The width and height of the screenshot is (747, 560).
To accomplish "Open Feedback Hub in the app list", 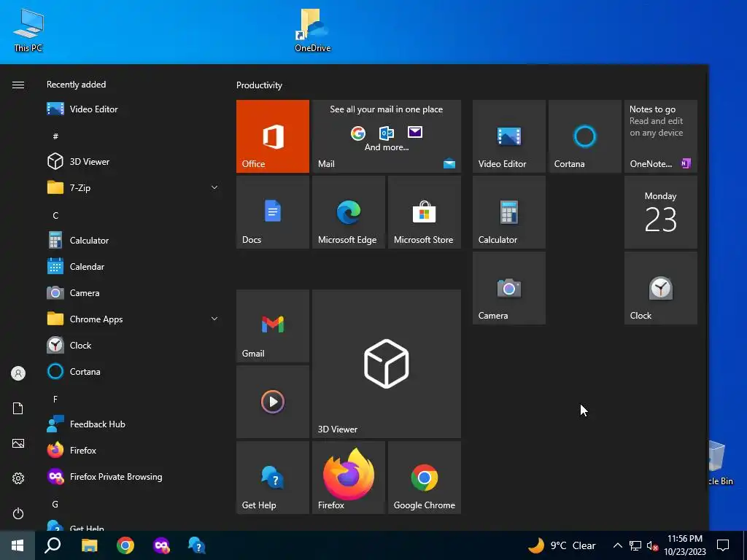I will [x=133, y=424].
